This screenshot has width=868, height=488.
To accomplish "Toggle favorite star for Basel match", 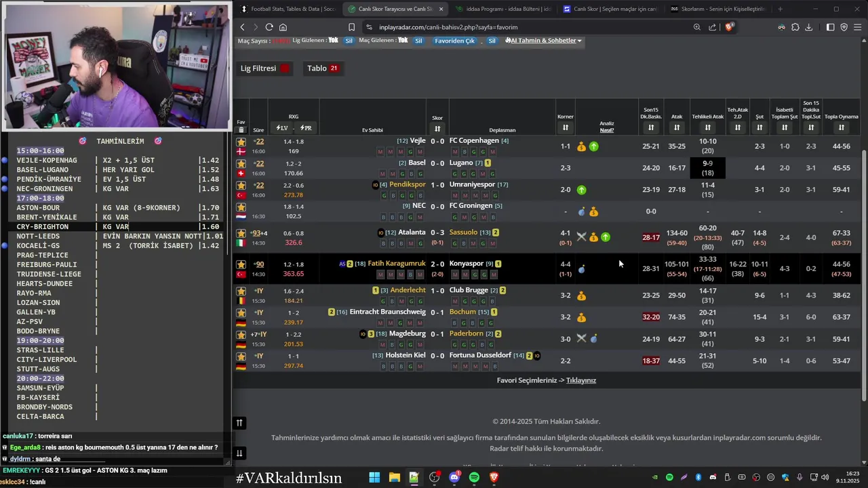I will coord(241,163).
